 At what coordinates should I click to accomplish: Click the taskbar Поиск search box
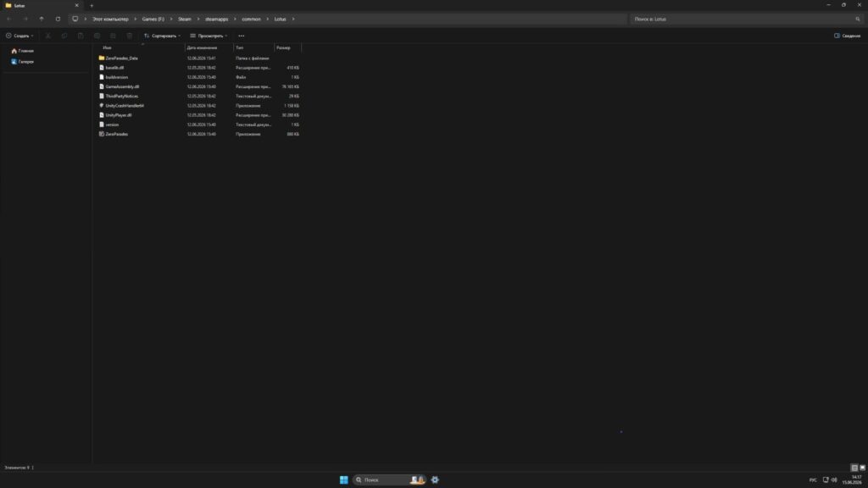pyautogui.click(x=389, y=480)
